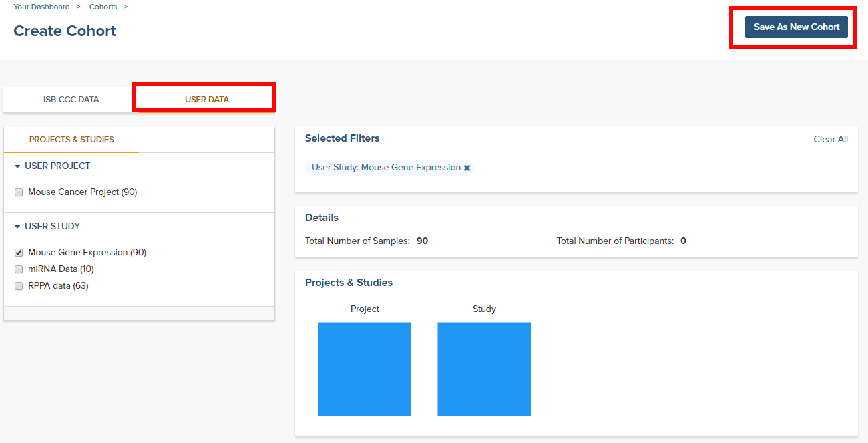
Task: Click Save As New Cohort button
Action: (797, 27)
